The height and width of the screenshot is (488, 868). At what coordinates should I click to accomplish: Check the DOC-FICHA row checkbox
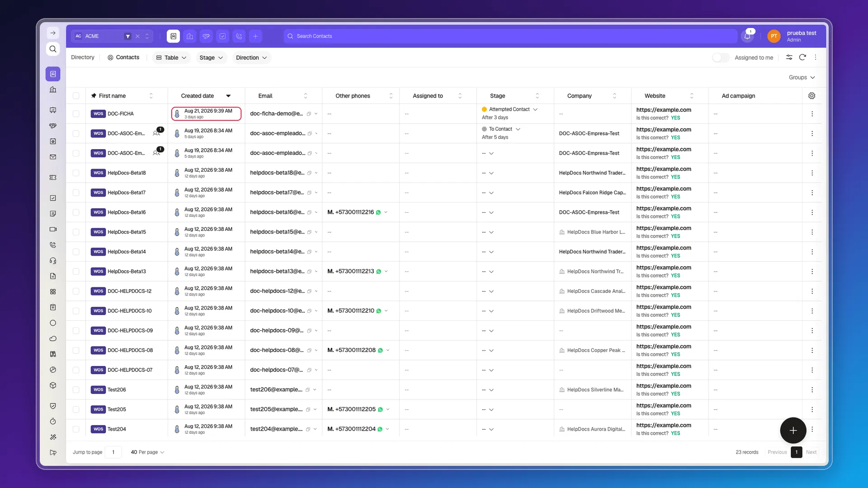76,114
